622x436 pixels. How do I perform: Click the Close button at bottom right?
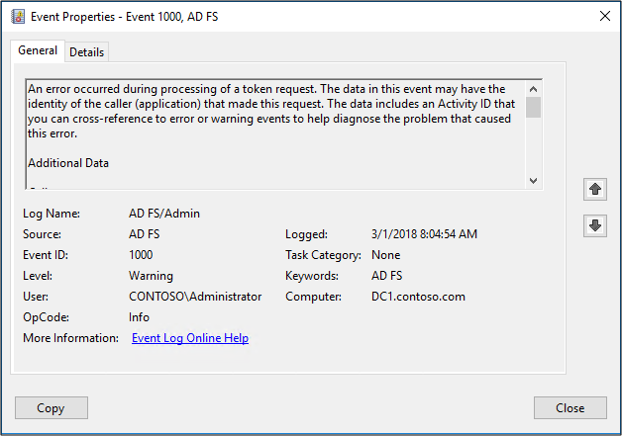click(x=570, y=408)
